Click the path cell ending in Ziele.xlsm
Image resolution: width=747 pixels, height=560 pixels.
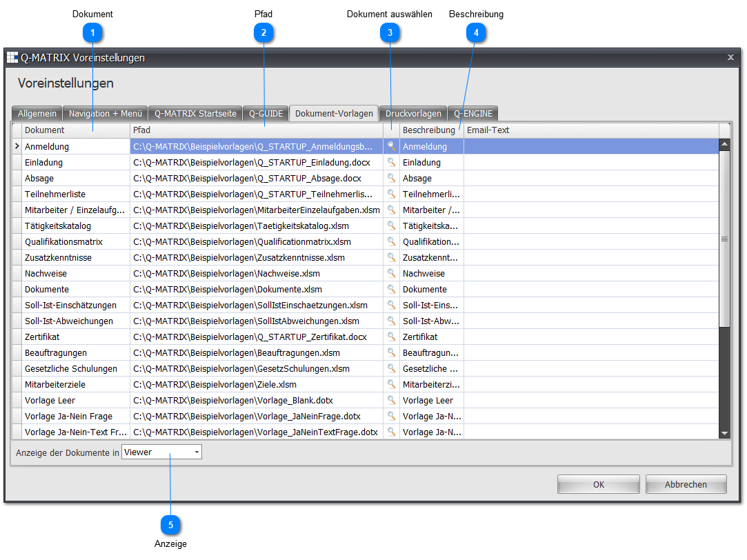(x=257, y=384)
